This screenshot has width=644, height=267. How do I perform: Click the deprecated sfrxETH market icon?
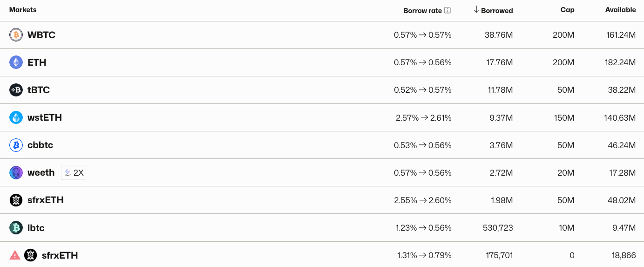[30, 255]
